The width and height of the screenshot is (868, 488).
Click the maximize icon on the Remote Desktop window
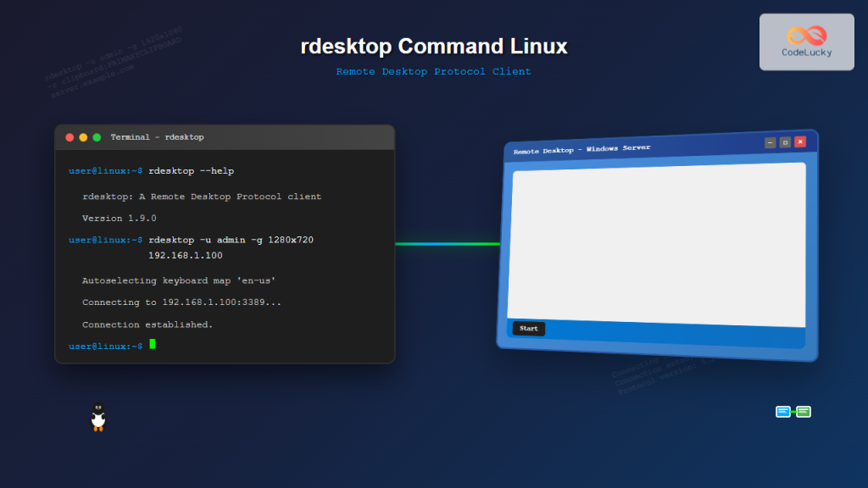click(x=785, y=141)
